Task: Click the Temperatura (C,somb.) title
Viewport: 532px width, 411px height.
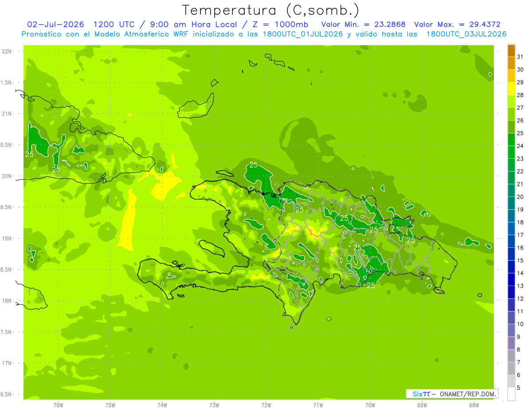Action: click(270, 10)
